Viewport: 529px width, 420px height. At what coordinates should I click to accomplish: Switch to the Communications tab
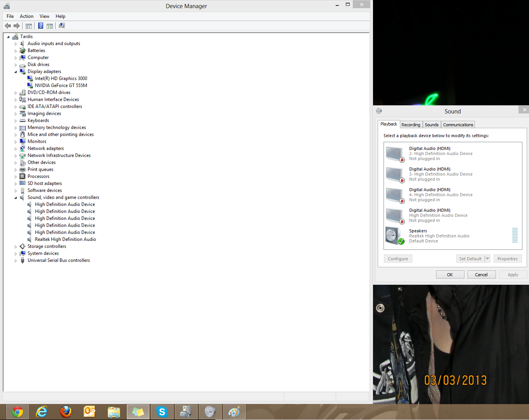pos(458,125)
